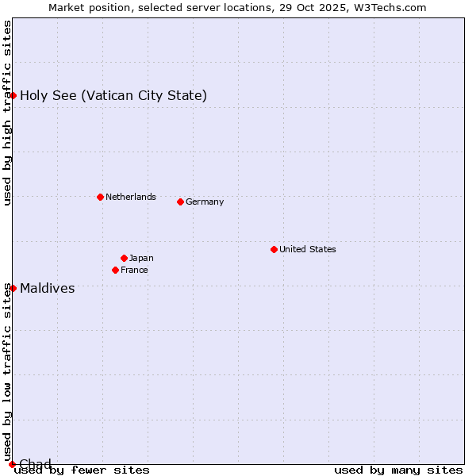This screenshot has height=476, width=476.
Task: Click the "used by fewer sites" axis label
Action: (x=82, y=470)
